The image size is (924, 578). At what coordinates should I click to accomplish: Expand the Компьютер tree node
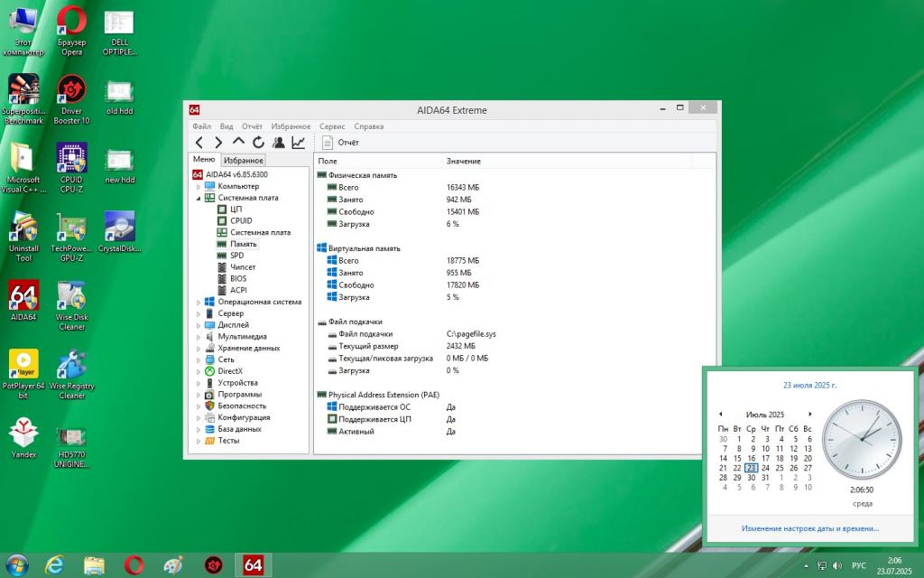coord(198,187)
